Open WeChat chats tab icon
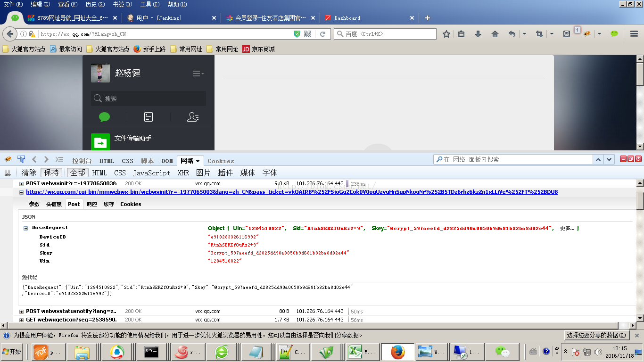This screenshot has width=644, height=362. [105, 117]
